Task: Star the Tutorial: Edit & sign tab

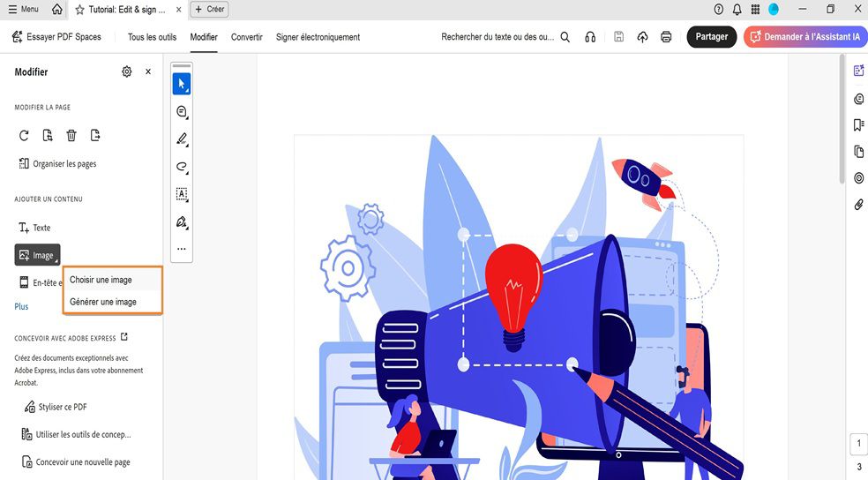Action: coord(79,10)
